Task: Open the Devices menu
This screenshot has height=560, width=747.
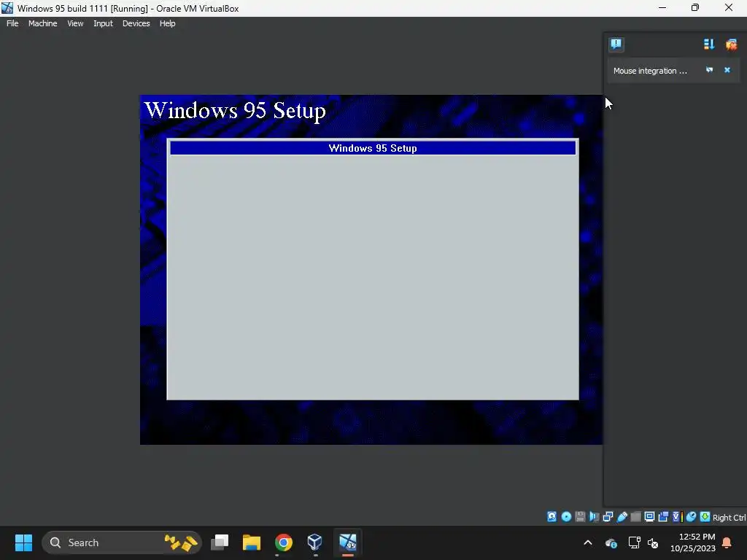Action: (x=136, y=23)
